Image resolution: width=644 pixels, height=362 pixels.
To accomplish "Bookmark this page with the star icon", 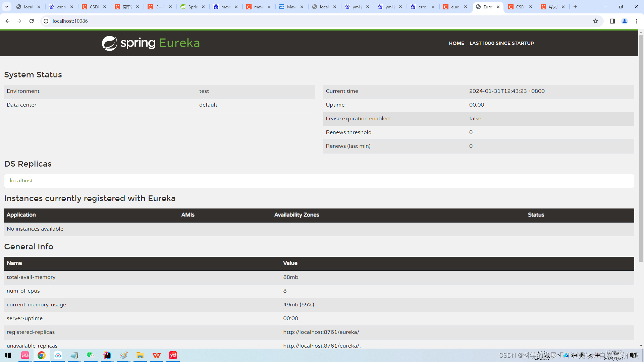I will [596, 21].
